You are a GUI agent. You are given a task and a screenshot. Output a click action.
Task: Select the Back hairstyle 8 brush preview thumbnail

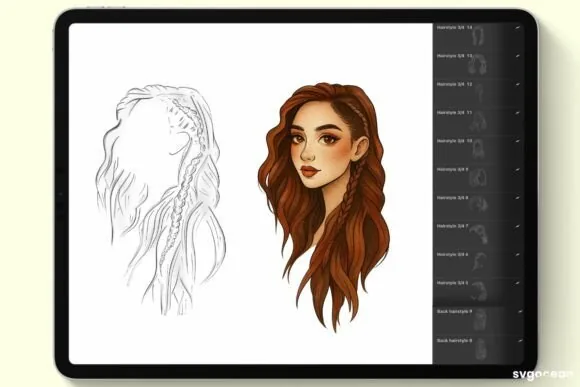point(480,349)
